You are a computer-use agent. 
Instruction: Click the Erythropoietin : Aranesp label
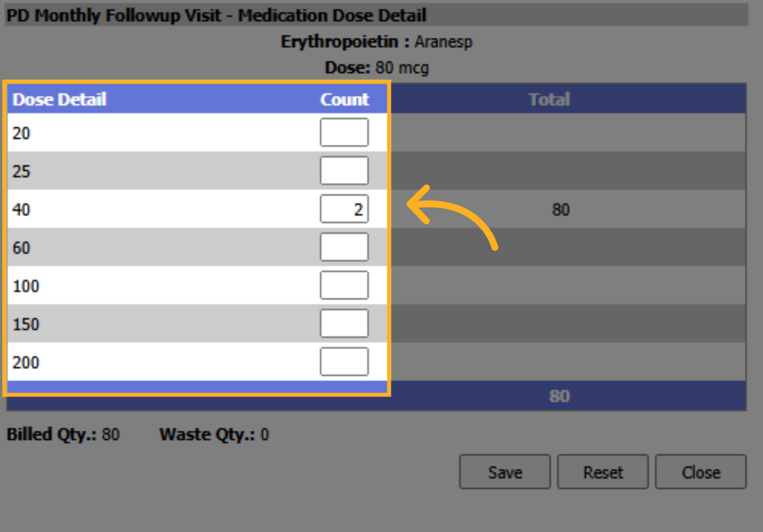point(377,42)
